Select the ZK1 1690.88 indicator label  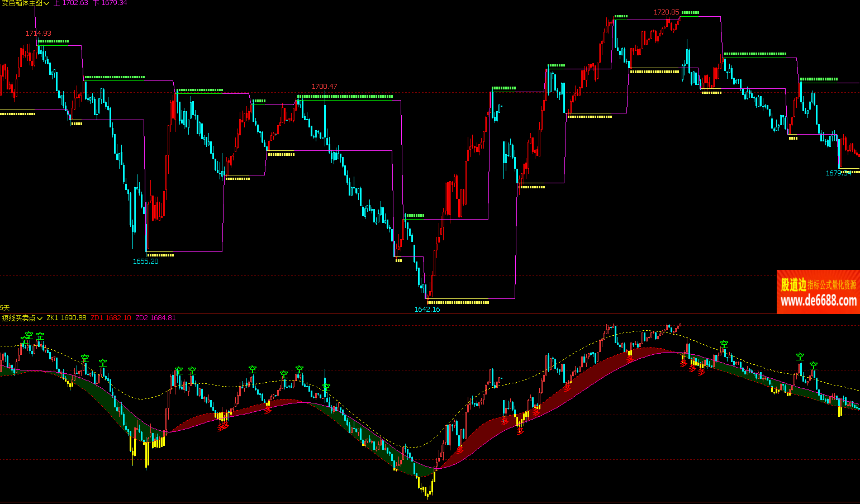[x=66, y=318]
